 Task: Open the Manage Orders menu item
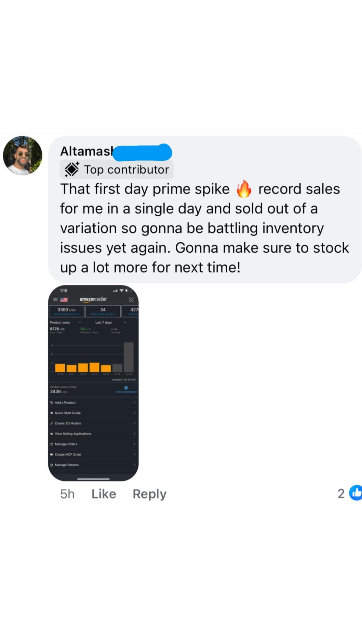point(66,444)
